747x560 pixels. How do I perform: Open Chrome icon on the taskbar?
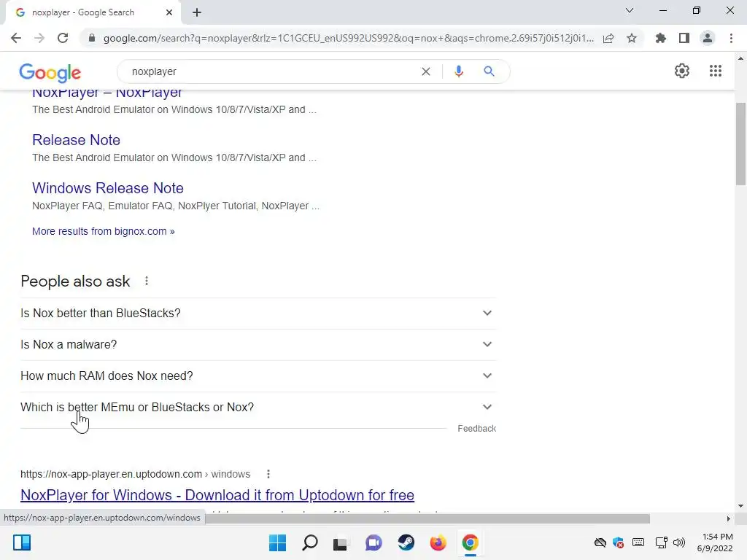(471, 542)
